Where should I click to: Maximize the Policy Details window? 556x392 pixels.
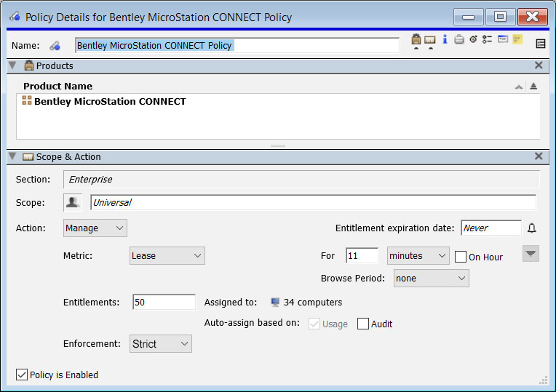tap(500, 17)
